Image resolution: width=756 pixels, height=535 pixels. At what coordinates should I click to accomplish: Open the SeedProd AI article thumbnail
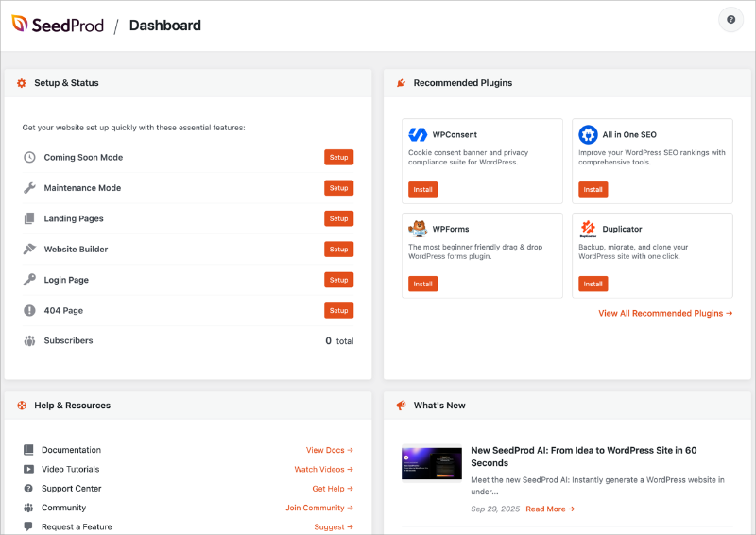(431, 464)
